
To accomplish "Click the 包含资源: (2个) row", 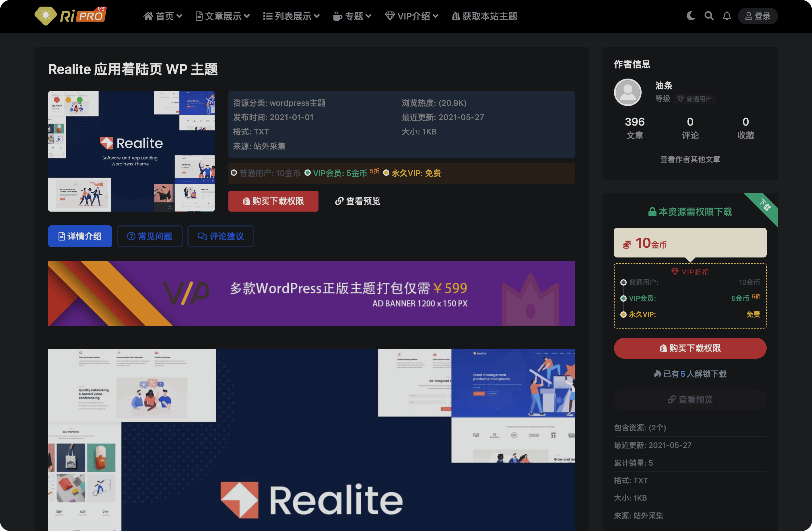I will (x=690, y=427).
